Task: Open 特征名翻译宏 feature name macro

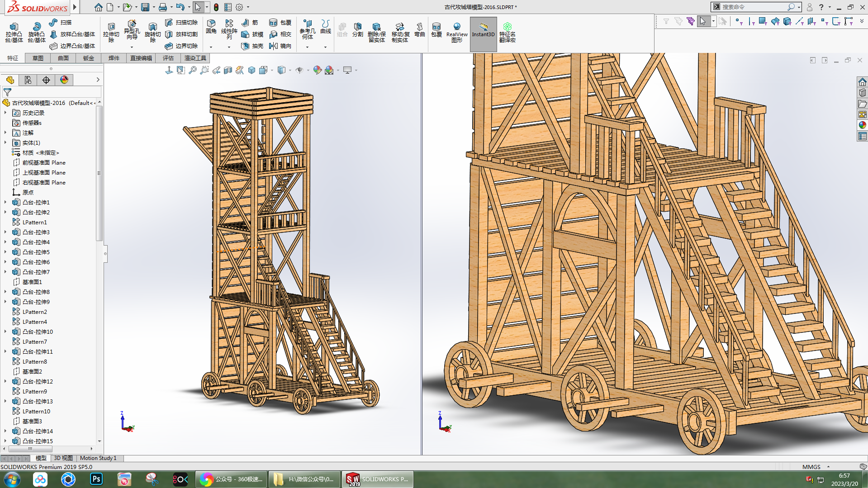Action: (x=507, y=33)
